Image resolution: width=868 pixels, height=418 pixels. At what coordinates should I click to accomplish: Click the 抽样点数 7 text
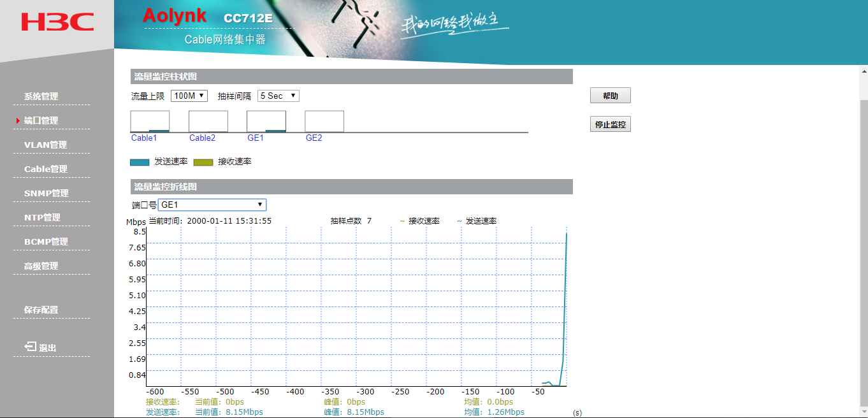click(x=351, y=221)
